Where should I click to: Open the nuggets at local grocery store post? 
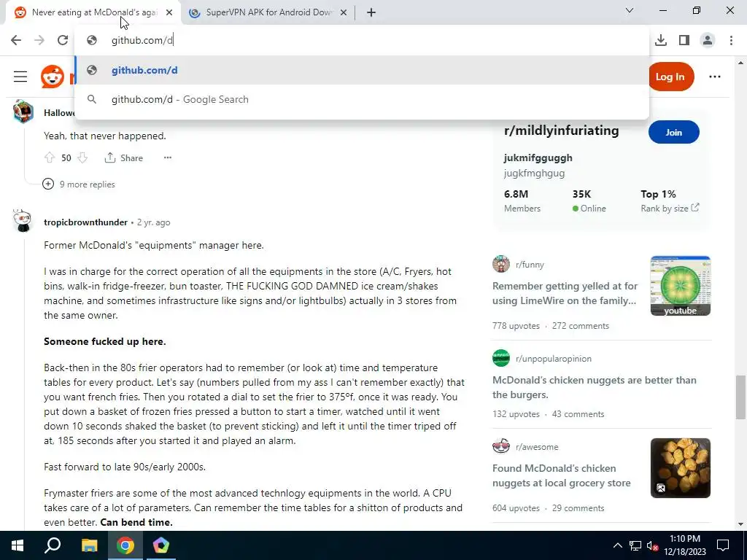(561, 475)
